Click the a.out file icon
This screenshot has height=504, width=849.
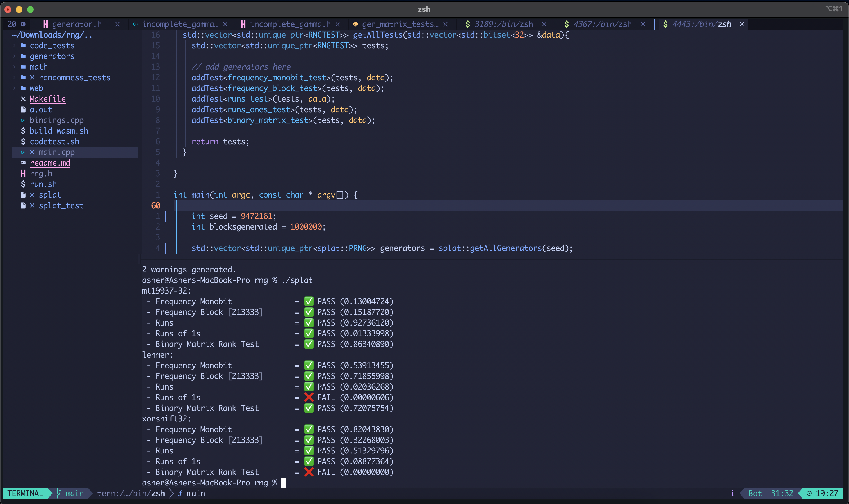(23, 109)
